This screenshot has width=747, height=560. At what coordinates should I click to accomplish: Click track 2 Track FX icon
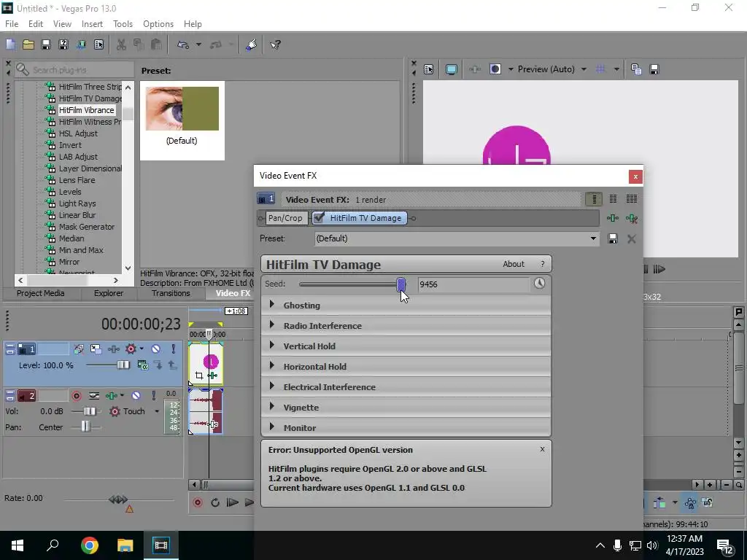(x=112, y=396)
